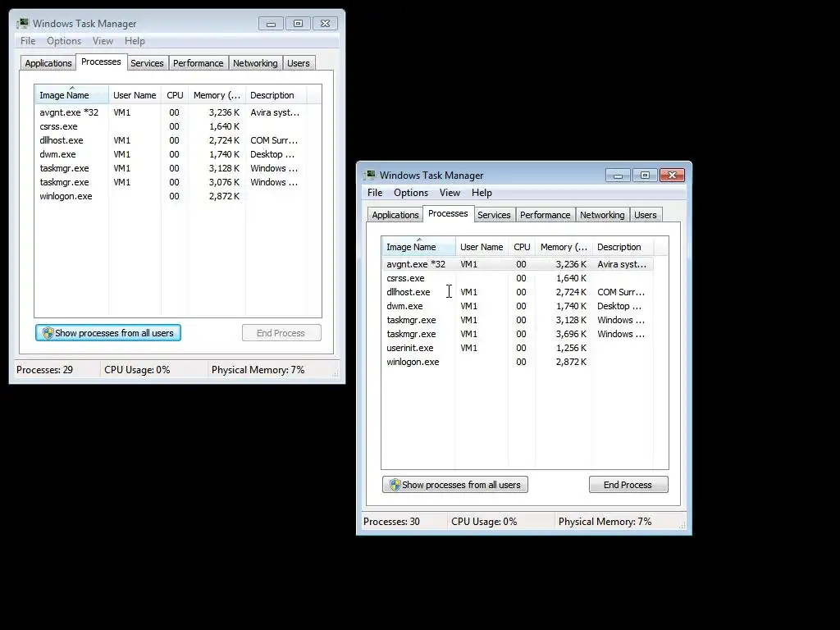Open Options menu in back Task Manager

coord(64,41)
